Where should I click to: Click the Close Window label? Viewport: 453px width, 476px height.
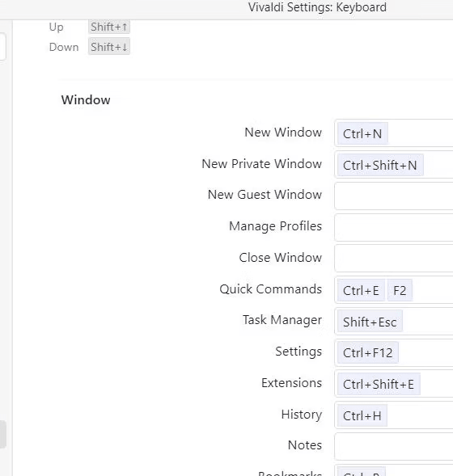pyautogui.click(x=281, y=258)
